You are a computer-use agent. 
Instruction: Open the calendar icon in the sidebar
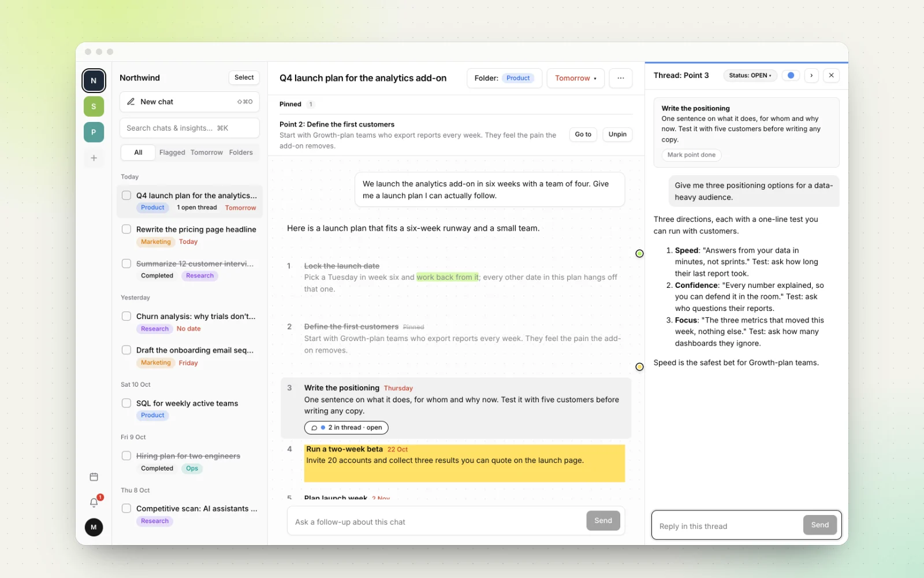pos(94,477)
